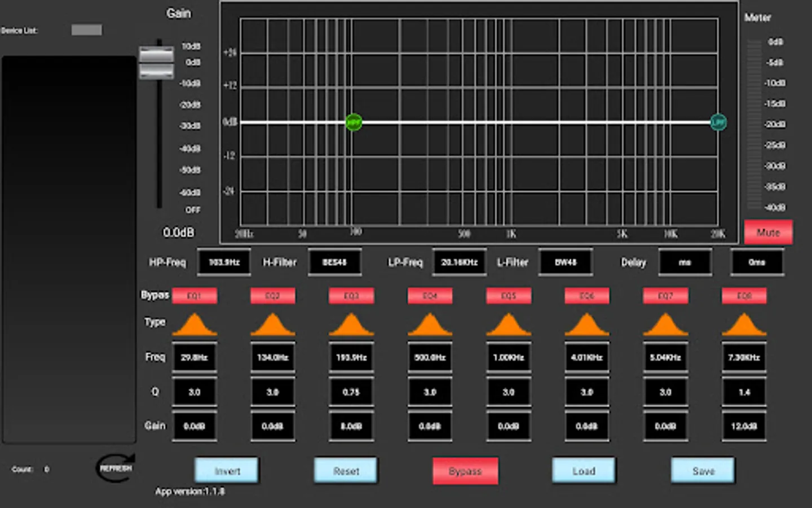Viewport: 812px width, 508px height.
Task: Select the EQ4 peak filter type icon
Action: click(430, 325)
